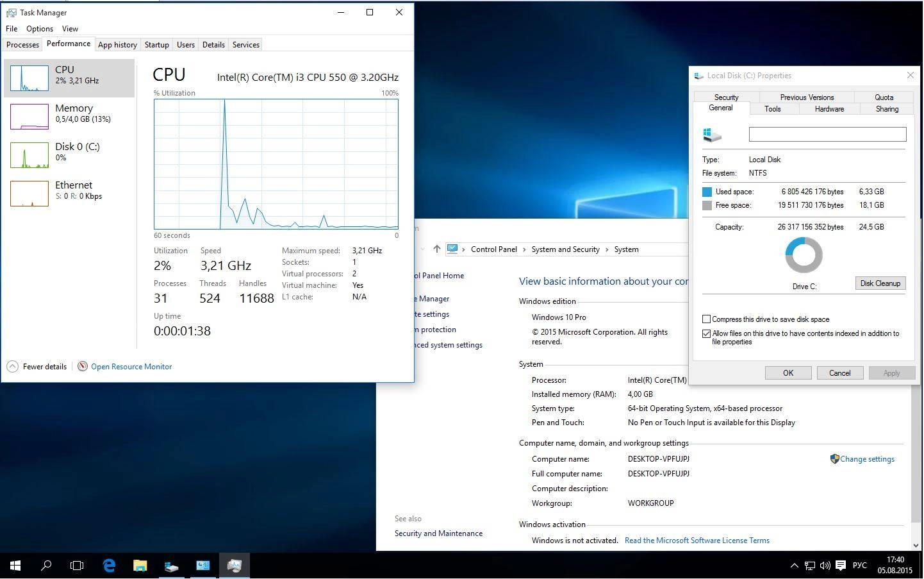Click the System breadcrumb item
This screenshot has width=924, height=579.
[626, 249]
